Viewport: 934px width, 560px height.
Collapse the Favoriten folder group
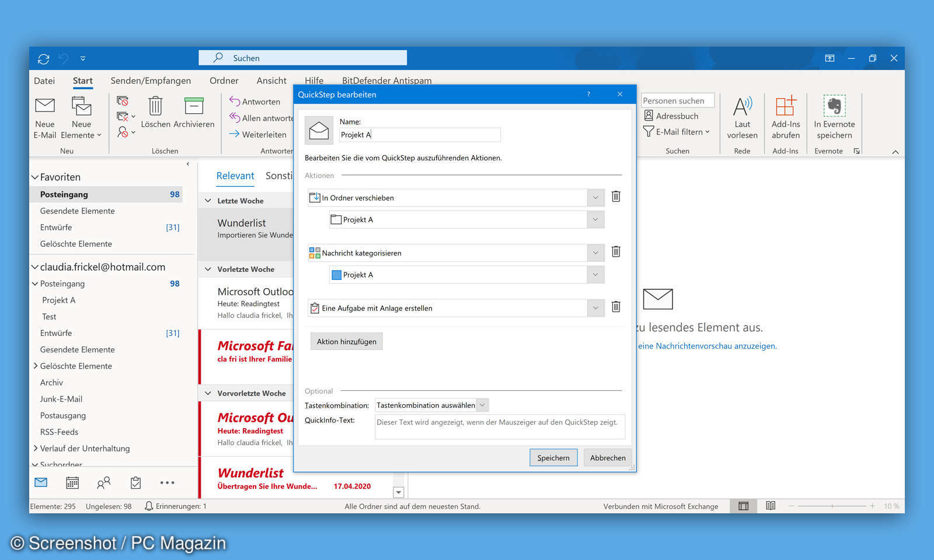[x=35, y=177]
